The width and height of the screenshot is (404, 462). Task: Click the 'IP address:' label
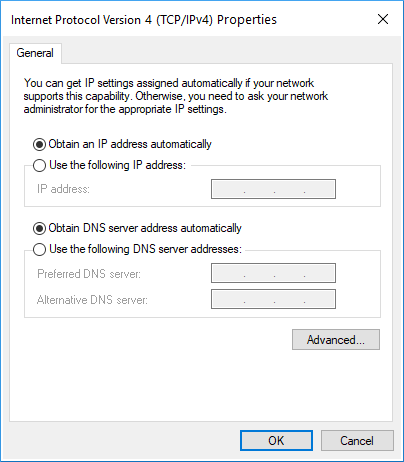click(63, 189)
